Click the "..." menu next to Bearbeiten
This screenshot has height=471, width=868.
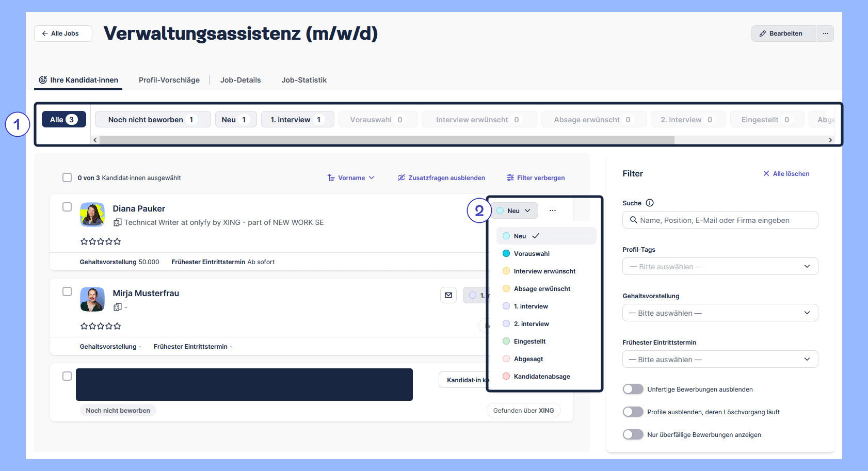pyautogui.click(x=825, y=33)
